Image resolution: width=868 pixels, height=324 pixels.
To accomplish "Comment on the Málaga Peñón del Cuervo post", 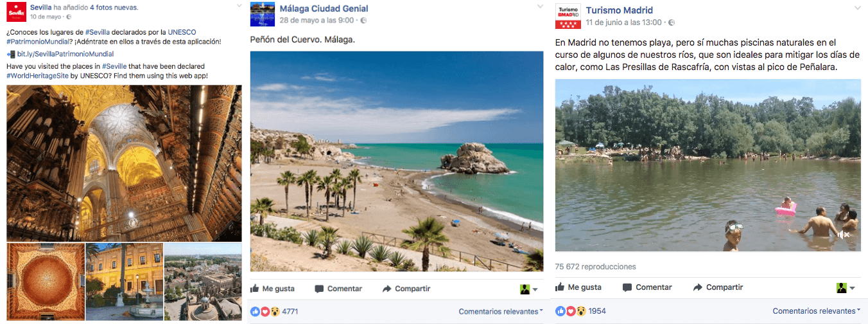I will tap(339, 289).
